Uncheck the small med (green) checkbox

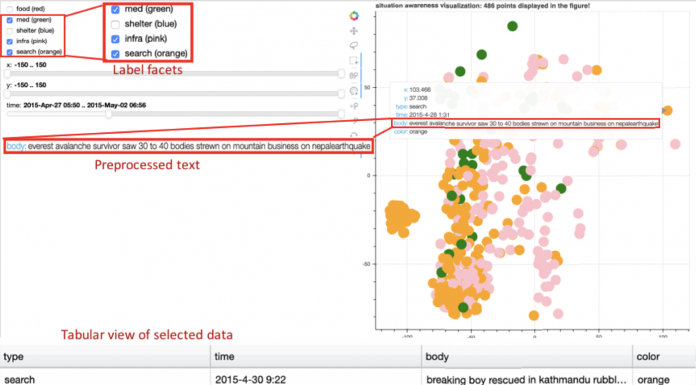[x=10, y=20]
